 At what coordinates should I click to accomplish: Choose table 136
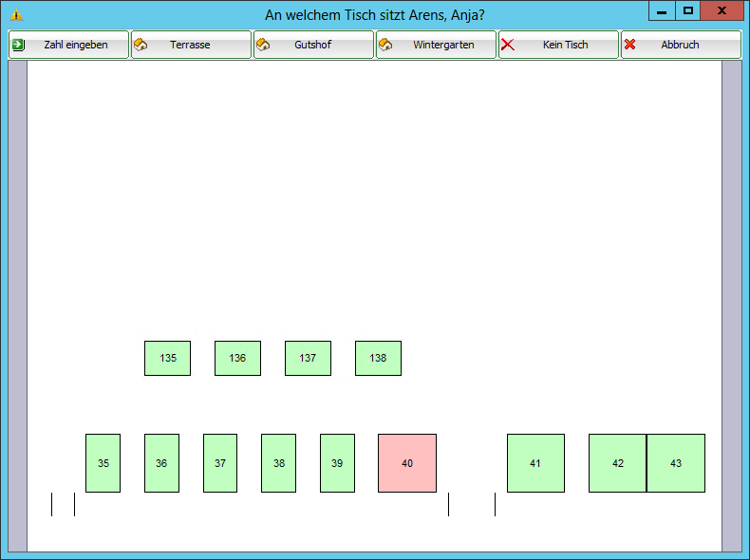pos(237,358)
